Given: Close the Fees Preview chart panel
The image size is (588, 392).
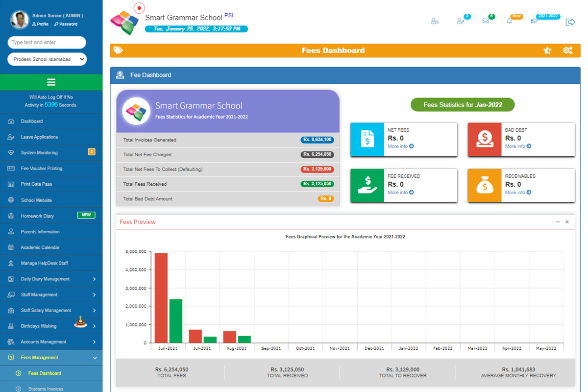Looking at the screenshot, I should pos(567,222).
